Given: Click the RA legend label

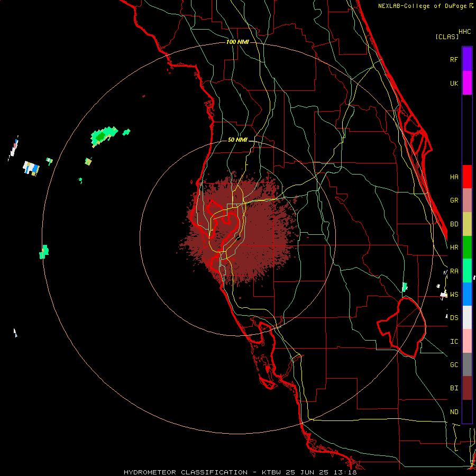Looking at the screenshot, I should [454, 271].
